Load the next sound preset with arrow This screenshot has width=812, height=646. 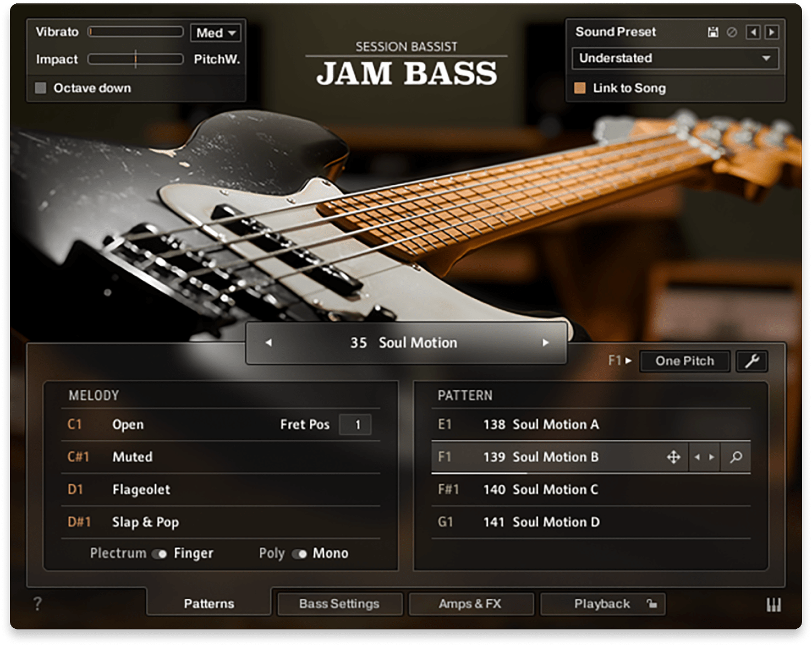[771, 32]
